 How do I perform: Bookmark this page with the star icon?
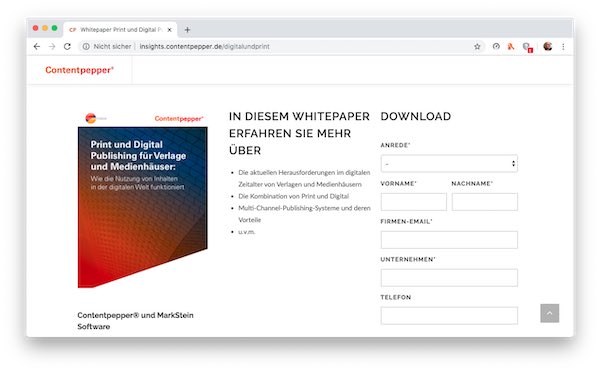(477, 46)
